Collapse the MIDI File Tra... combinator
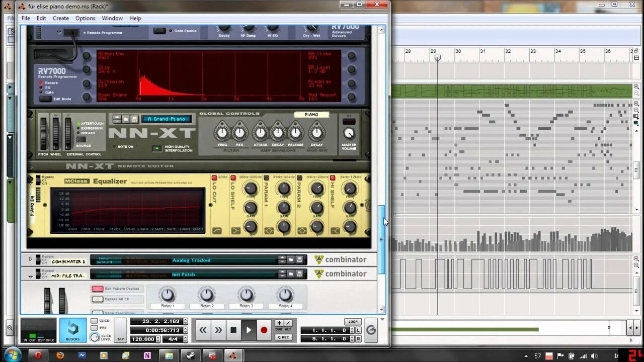The width and height of the screenshot is (644, 362). coord(30,276)
